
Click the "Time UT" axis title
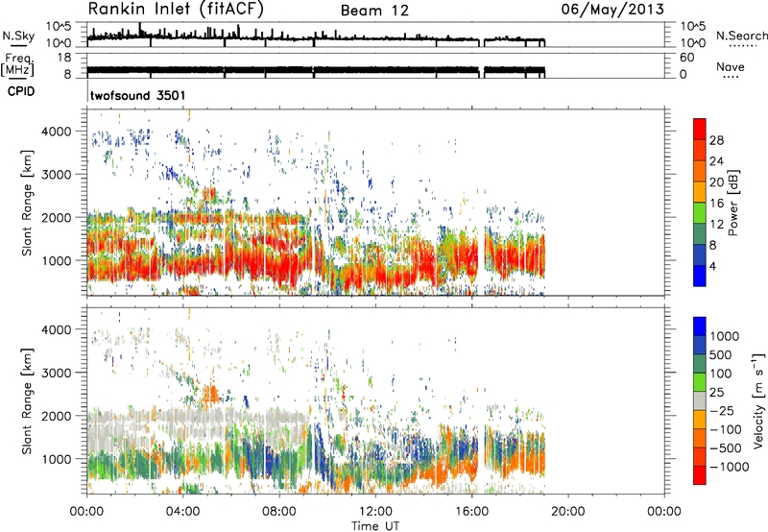click(x=375, y=526)
